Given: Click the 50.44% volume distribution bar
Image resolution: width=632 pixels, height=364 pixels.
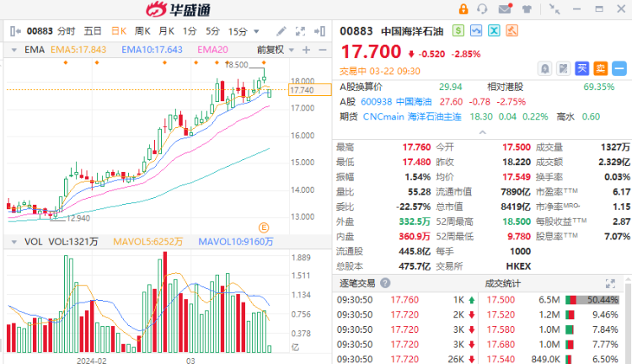Looking at the screenshot, I should [x=592, y=300].
